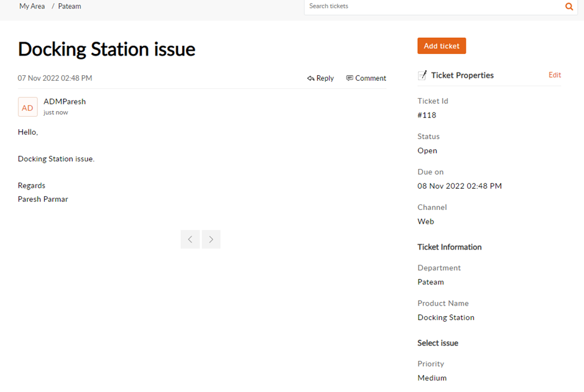Go to next ticket with right chevron
The image size is (584, 392).
pos(211,239)
